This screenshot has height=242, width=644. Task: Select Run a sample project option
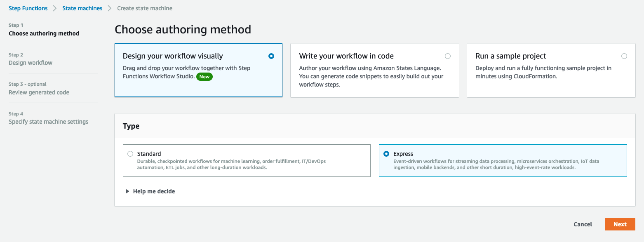[624, 56]
